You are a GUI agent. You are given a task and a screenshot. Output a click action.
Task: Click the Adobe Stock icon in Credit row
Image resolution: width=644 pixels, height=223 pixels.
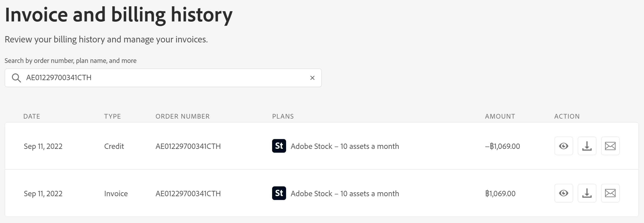tap(279, 146)
